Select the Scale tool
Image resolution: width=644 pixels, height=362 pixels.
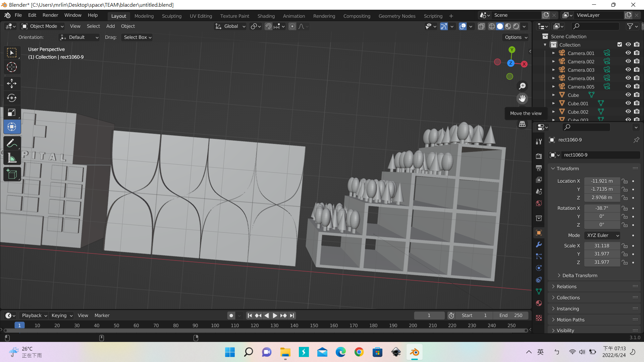[x=12, y=113]
